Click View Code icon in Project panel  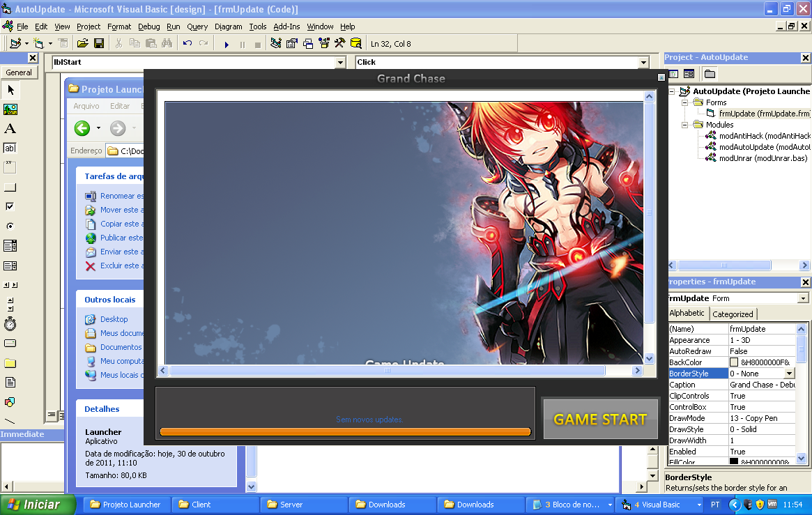coord(673,74)
